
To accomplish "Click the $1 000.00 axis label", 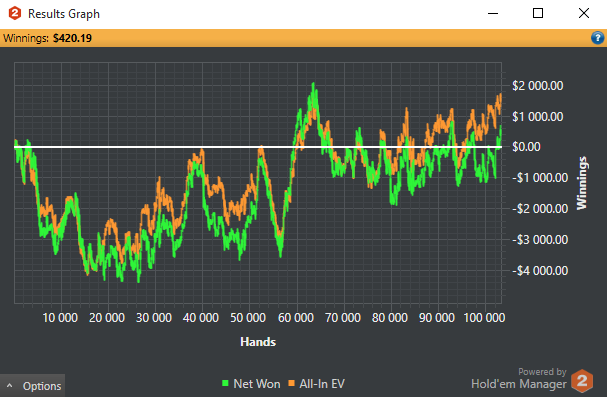I will 537,116.
